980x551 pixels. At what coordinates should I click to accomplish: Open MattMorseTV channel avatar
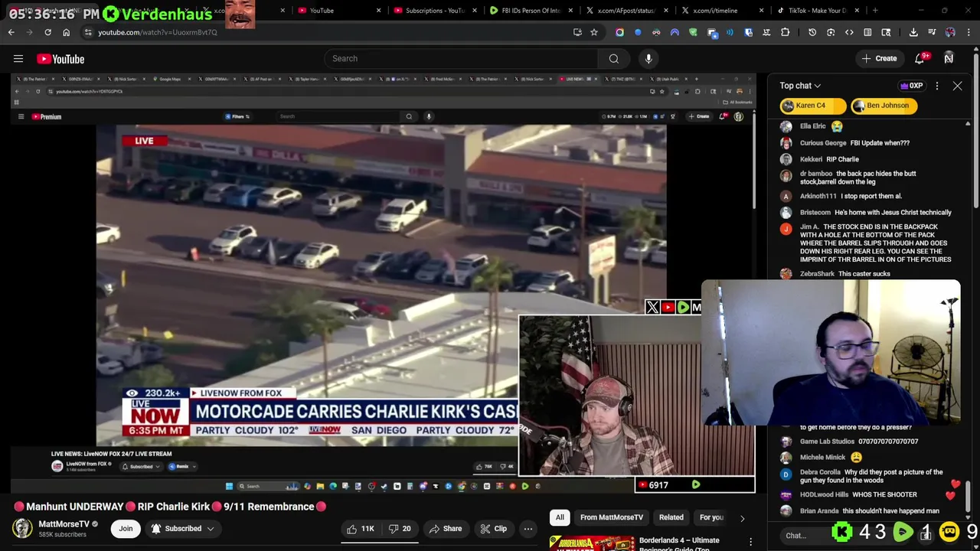[22, 528]
